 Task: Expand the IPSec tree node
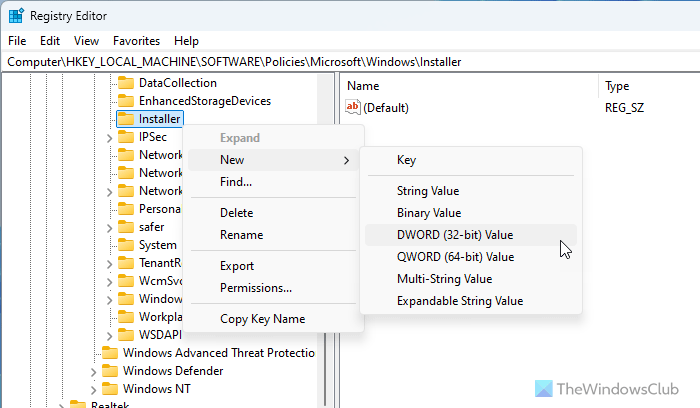[x=109, y=137]
